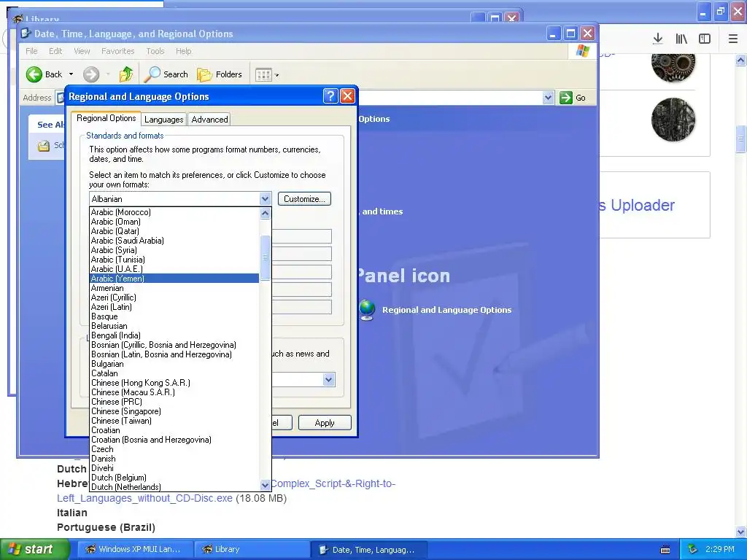This screenshot has height=560, width=747.
Task: Select Basque in the list
Action: [x=174, y=316]
